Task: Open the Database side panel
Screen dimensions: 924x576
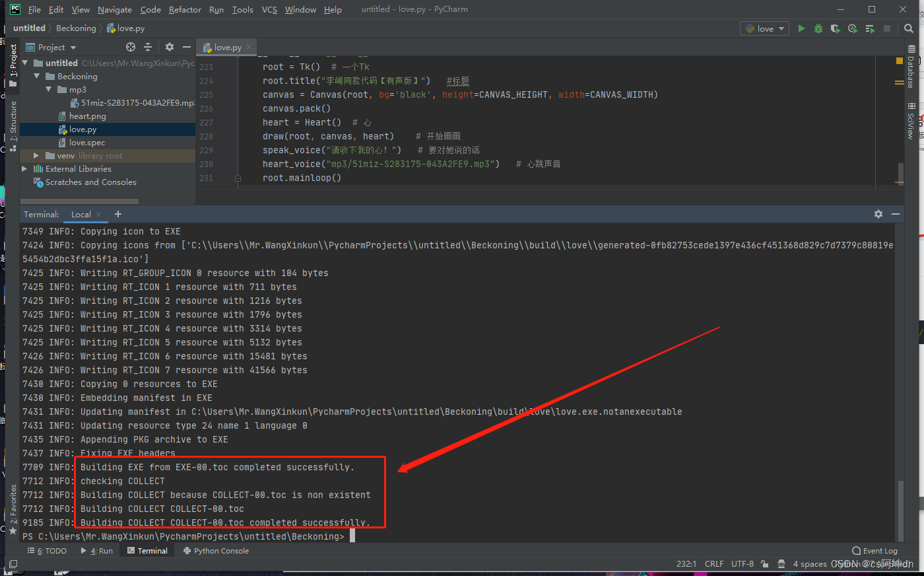Action: point(911,67)
